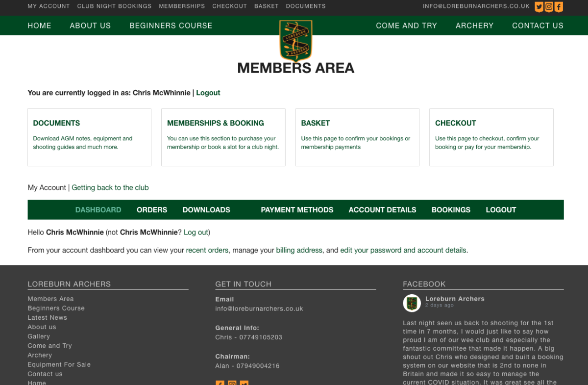Open the Twitter icon in the header
This screenshot has height=385, width=588.
tap(539, 7)
